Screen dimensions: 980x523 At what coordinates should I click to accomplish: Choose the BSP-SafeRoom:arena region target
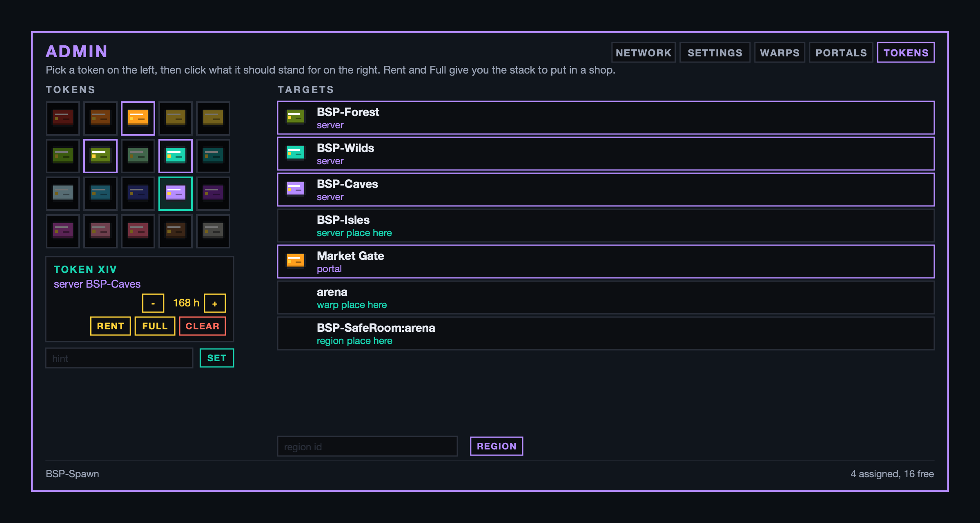tap(606, 334)
